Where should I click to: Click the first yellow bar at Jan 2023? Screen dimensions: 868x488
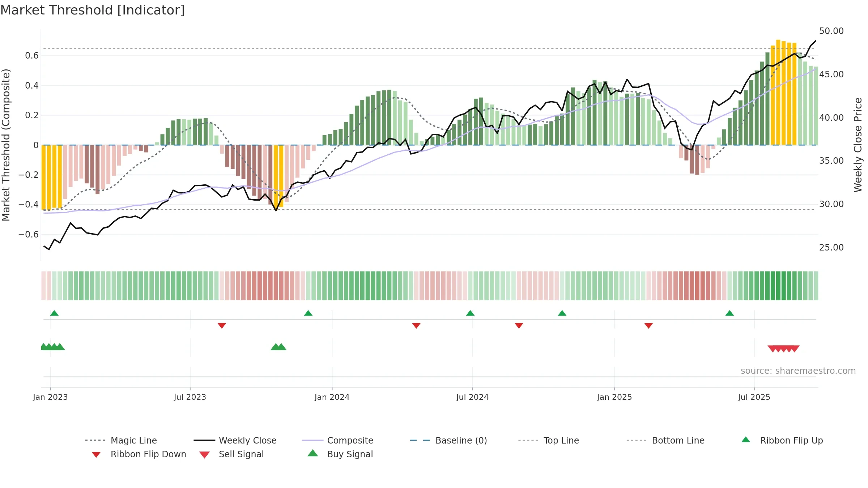(43, 177)
